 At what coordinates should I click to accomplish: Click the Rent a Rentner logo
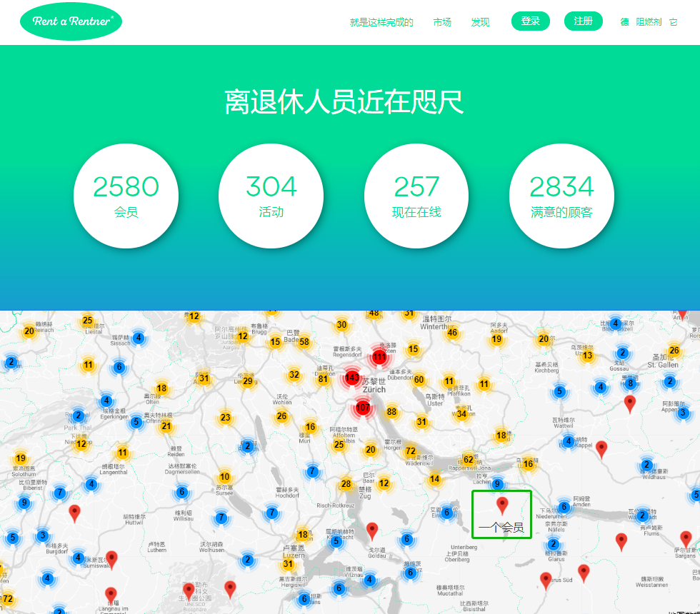pos(71,21)
